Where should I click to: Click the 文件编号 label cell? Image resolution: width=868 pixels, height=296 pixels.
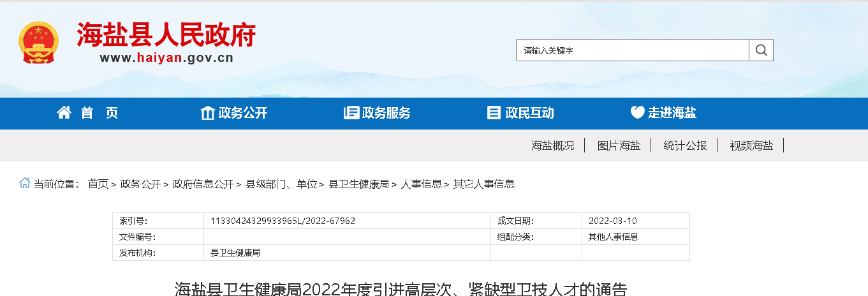click(158, 237)
